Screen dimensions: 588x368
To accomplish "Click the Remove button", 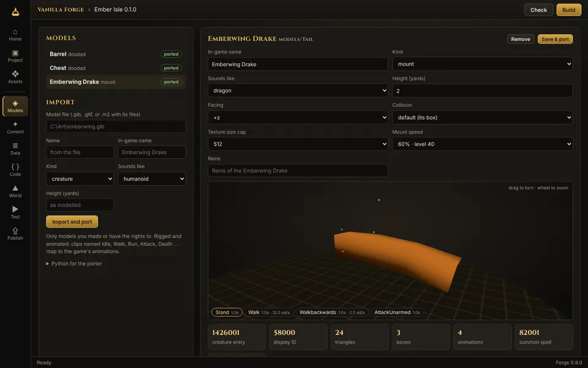I will tap(520, 39).
